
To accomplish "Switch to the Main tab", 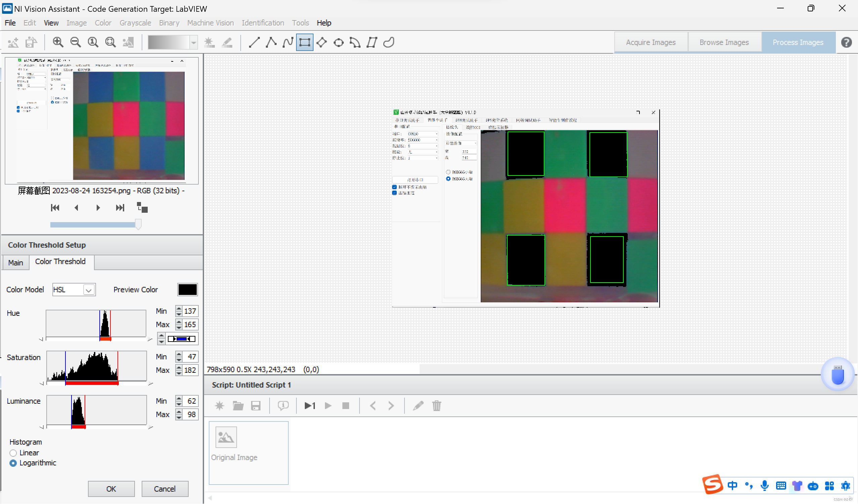I will (16, 263).
